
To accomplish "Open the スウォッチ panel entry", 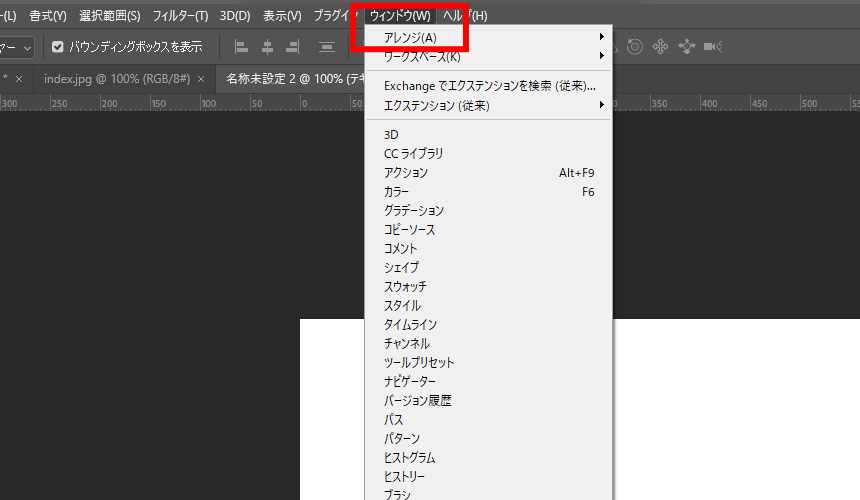I will (405, 287).
